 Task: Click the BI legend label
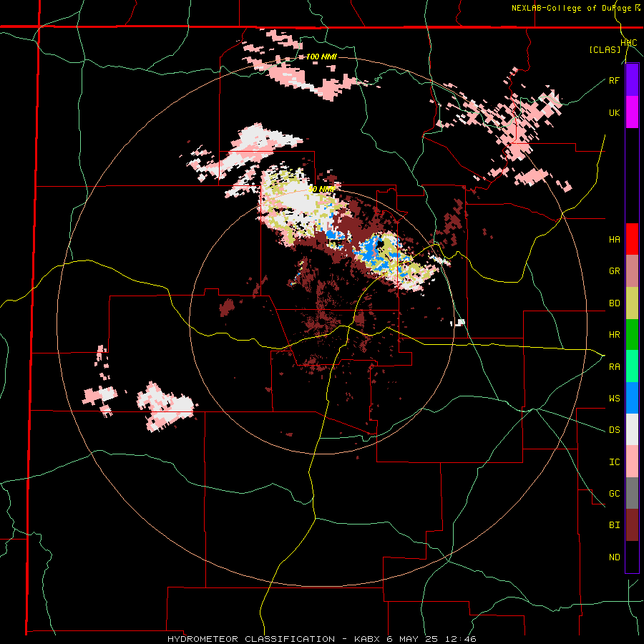615,525
